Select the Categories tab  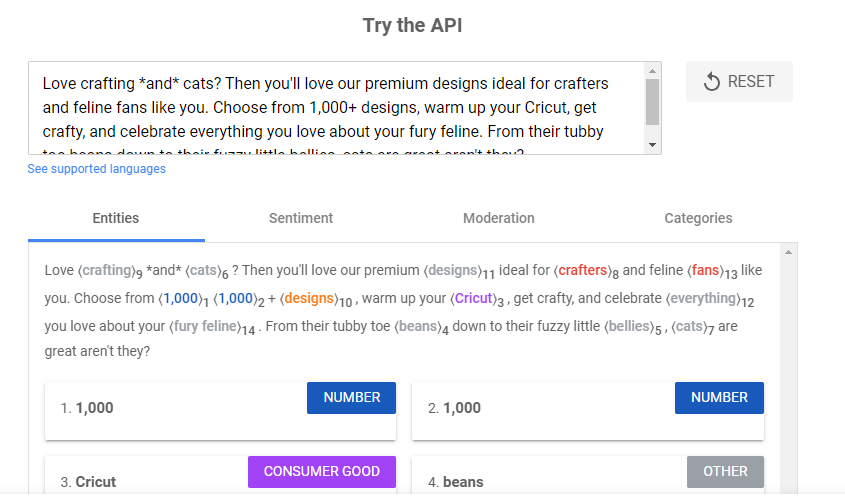pos(698,218)
